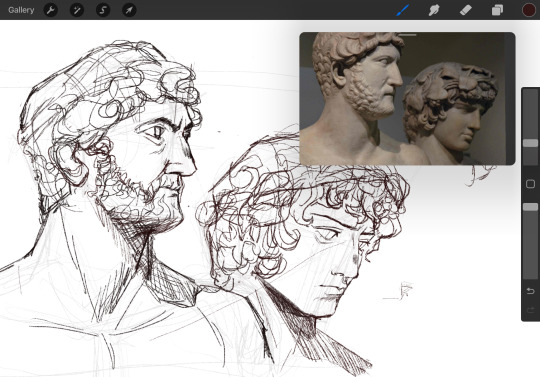Select the Selection tool
This screenshot has width=540, height=377.
click(x=103, y=10)
